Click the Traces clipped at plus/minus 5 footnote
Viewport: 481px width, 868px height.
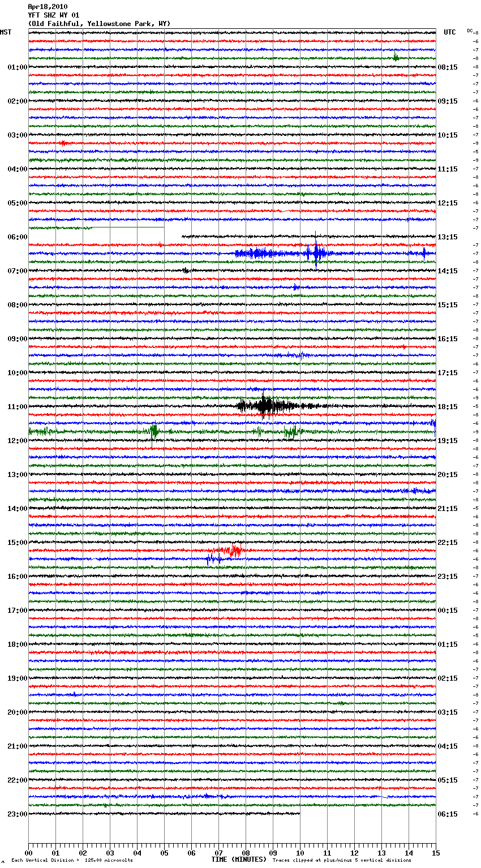[342, 861]
